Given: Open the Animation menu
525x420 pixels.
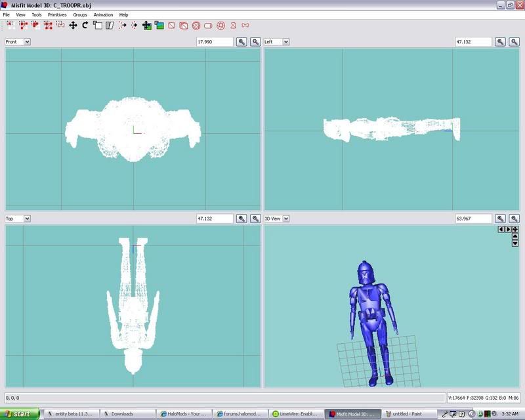Looking at the screenshot, I should 103,14.
